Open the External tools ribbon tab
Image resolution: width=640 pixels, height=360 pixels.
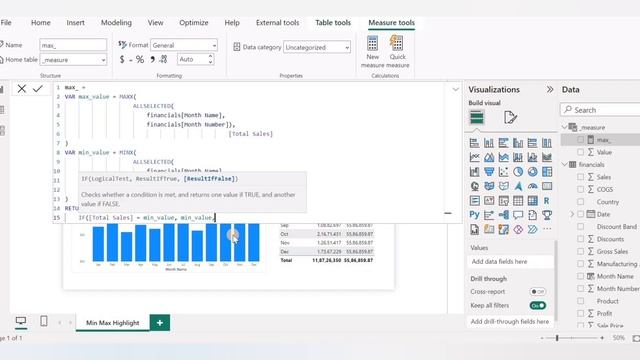point(278,23)
